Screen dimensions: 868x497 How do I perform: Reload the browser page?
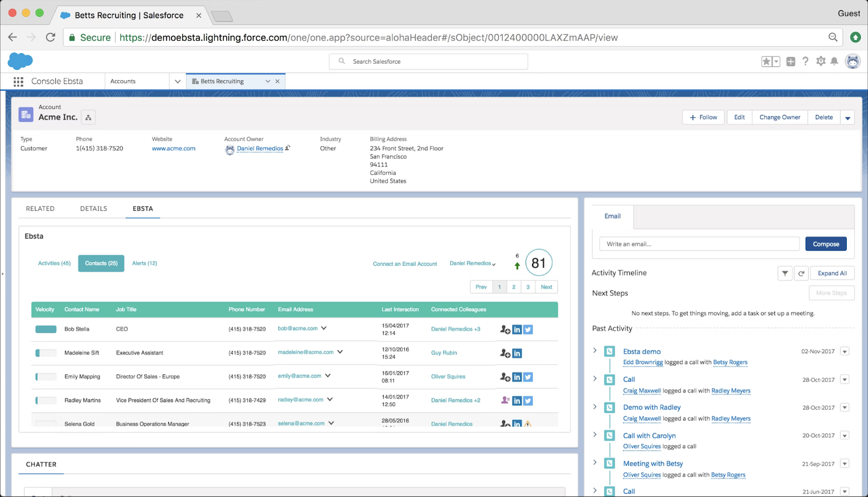[50, 37]
